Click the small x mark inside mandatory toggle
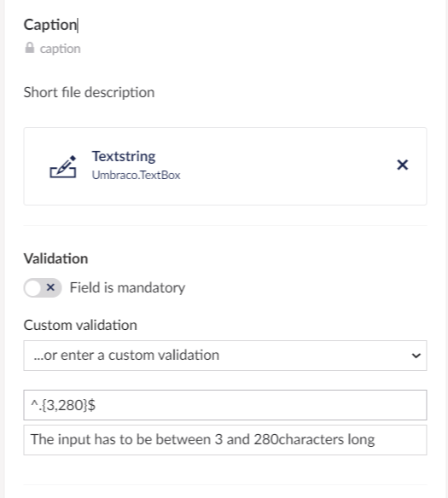Image resolution: width=448 pixels, height=498 pixels. click(x=50, y=287)
